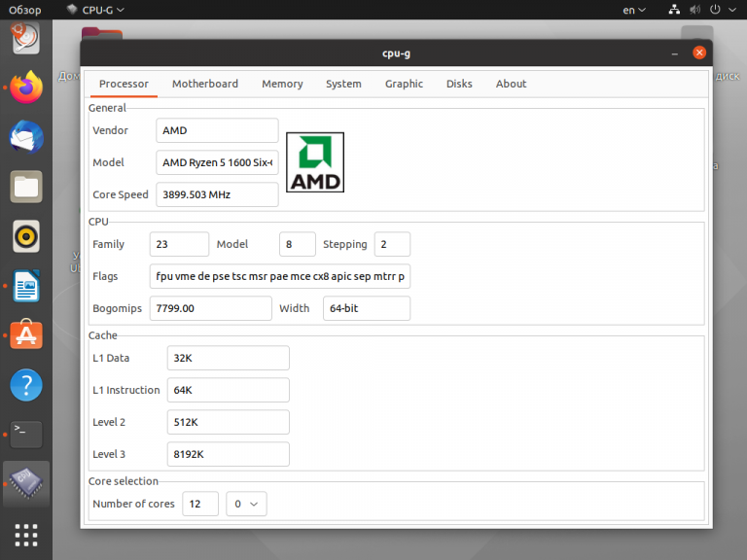The height and width of the screenshot is (560, 747).
Task: Expand the core number dropdown
Action: coord(246,504)
